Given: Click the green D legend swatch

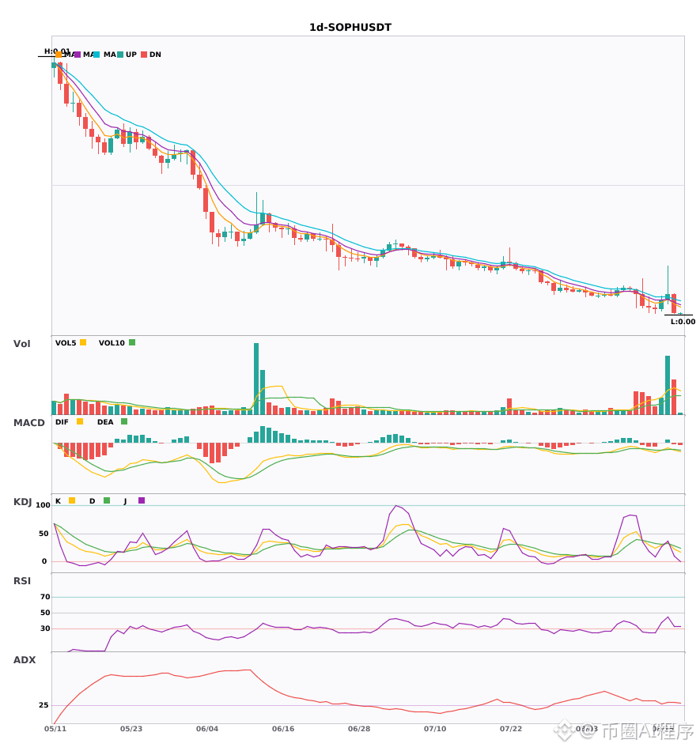Looking at the screenshot, I should point(107,500).
